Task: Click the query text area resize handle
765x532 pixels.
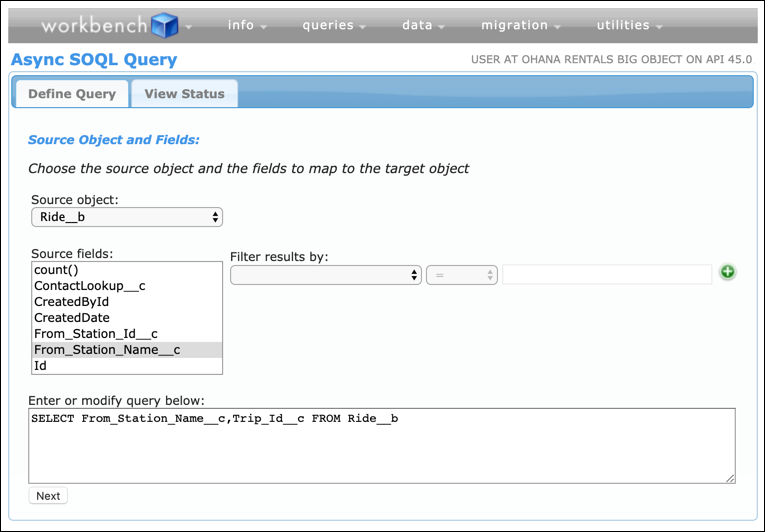Action: point(730,479)
